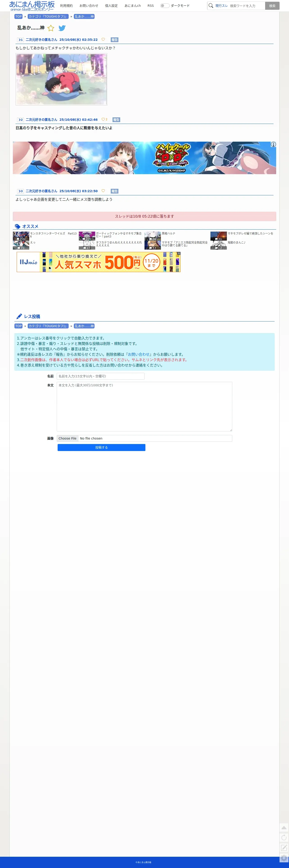This screenshot has height=868, width=289.
Task: Report post 3 with 報告 button
Action: (115, 191)
